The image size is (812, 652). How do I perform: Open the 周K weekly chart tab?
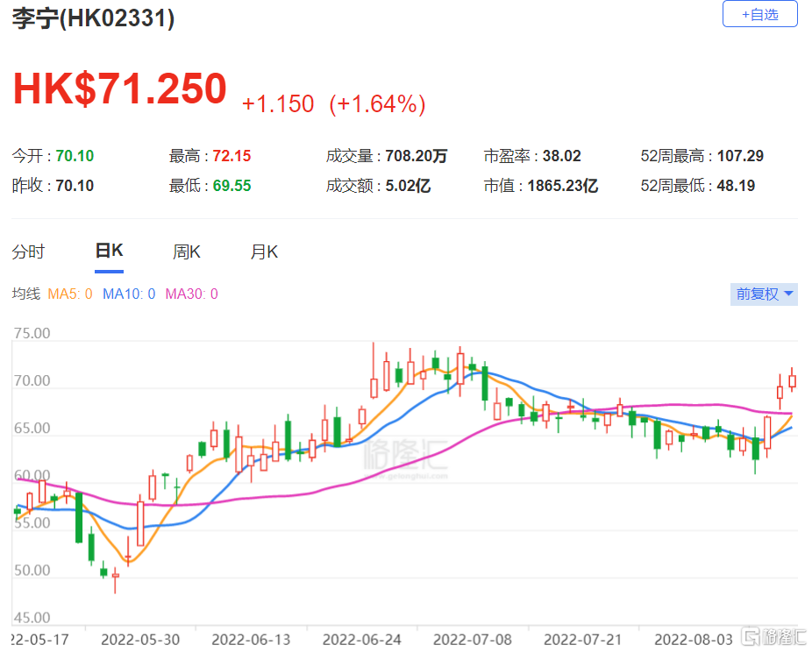pyautogui.click(x=187, y=252)
